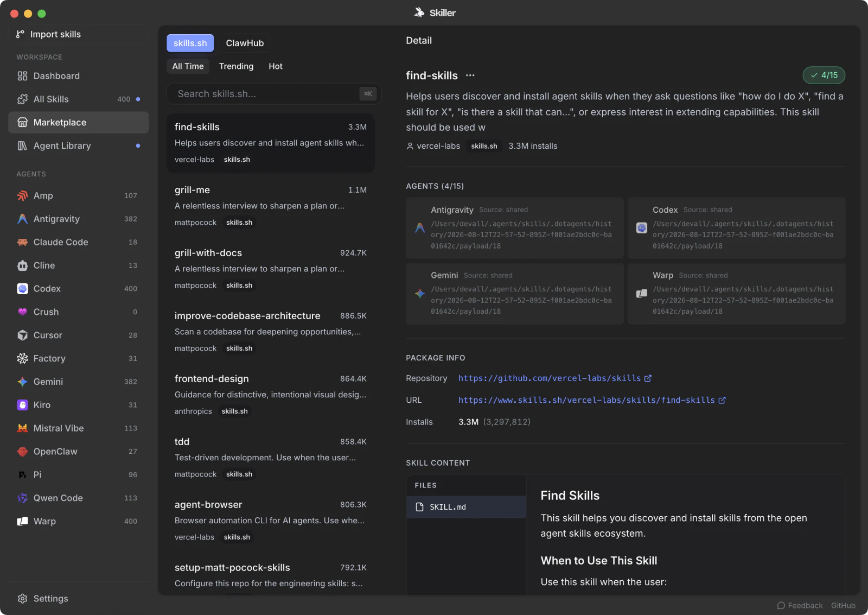This screenshot has height=615, width=868.
Task: Select the Qwen Code icon
Action: pos(22,498)
